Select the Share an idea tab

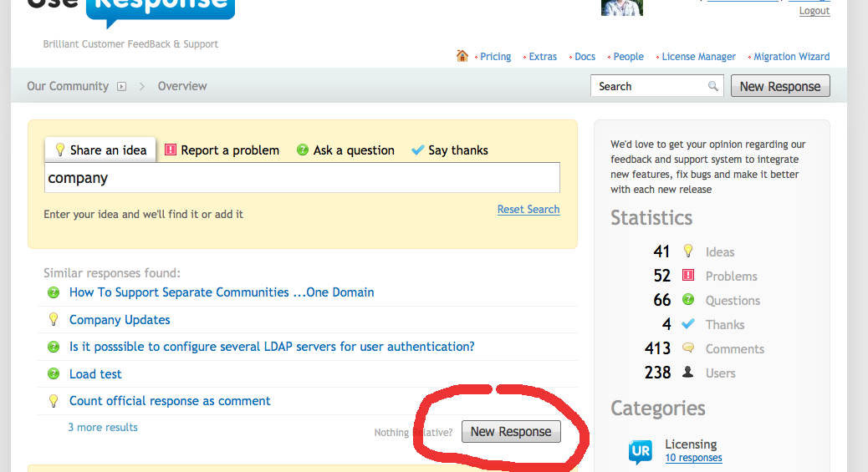pos(100,150)
